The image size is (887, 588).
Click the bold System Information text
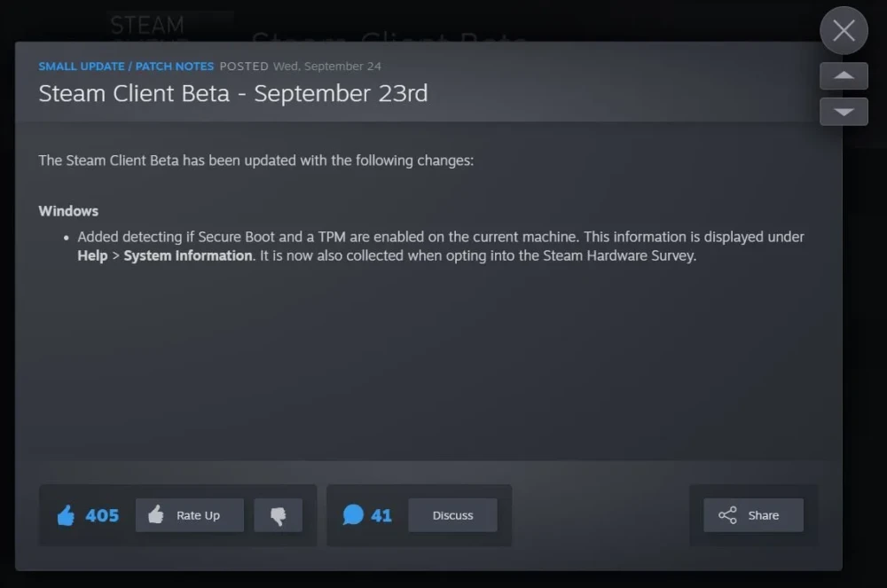188,255
